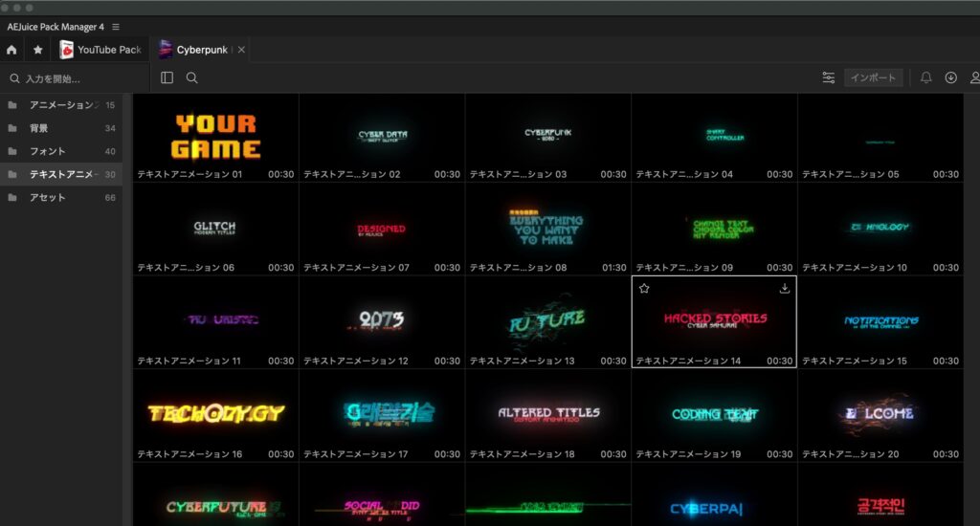Open the filter settings sliders icon
This screenshot has width=980, height=526.
[x=828, y=77]
